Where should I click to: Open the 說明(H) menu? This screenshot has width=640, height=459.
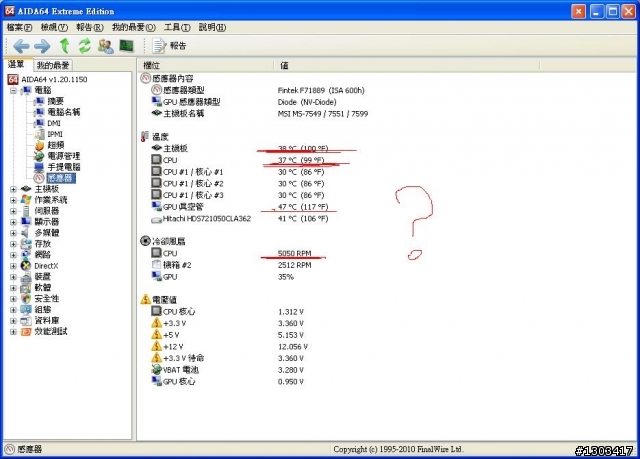click(x=212, y=27)
